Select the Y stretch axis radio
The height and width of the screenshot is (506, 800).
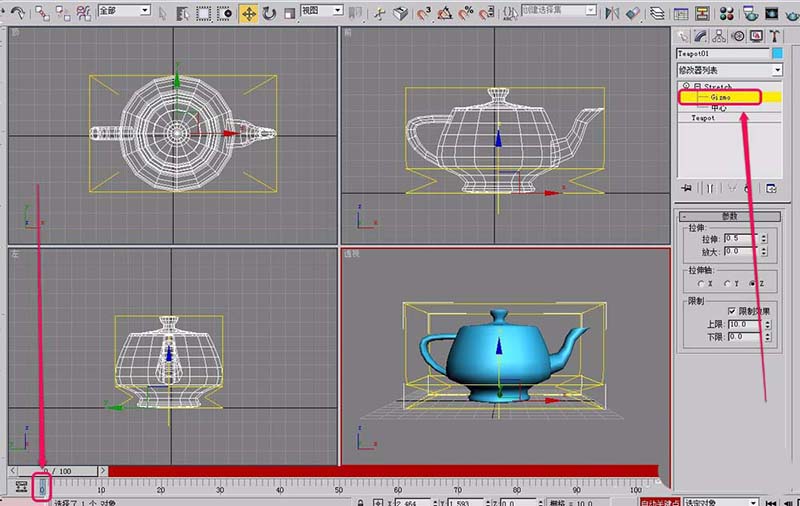coord(727,284)
